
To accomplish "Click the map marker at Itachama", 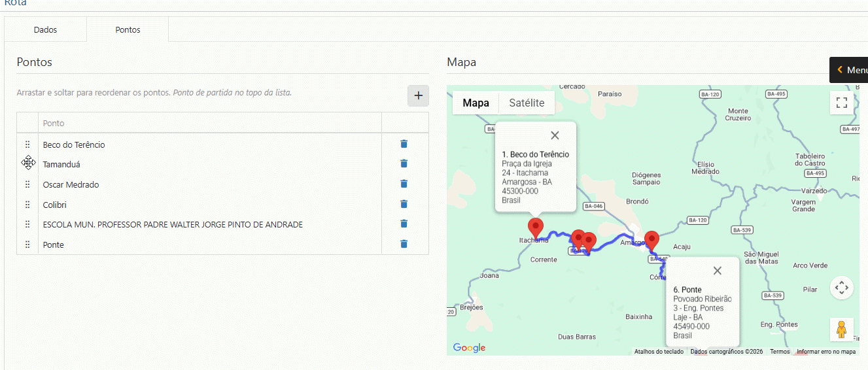I will 536,228.
